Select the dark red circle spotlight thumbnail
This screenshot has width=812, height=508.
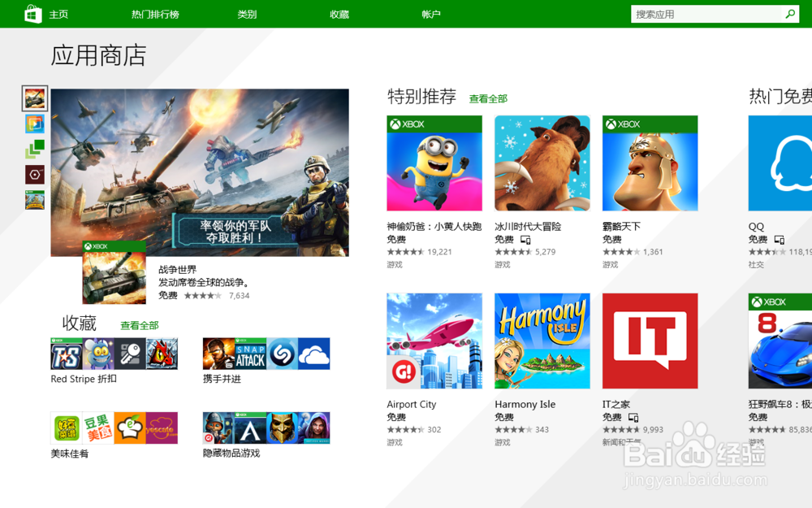pyautogui.click(x=35, y=175)
